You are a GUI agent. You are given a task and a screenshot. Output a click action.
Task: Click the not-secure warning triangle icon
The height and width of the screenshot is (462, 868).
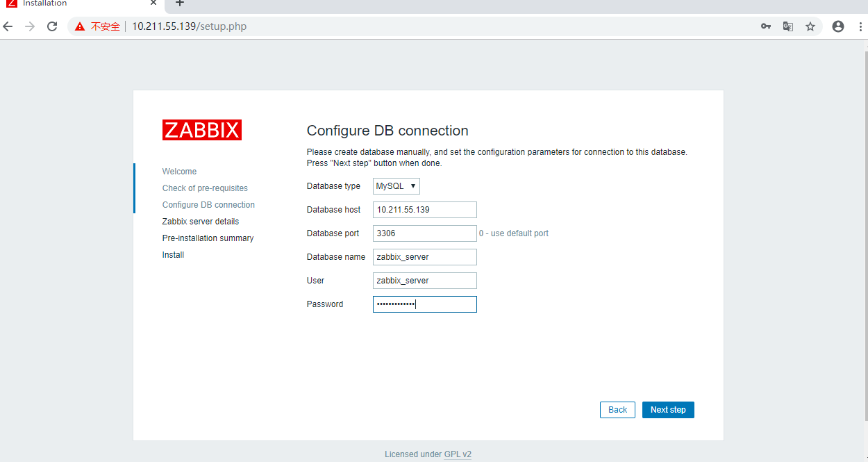80,26
